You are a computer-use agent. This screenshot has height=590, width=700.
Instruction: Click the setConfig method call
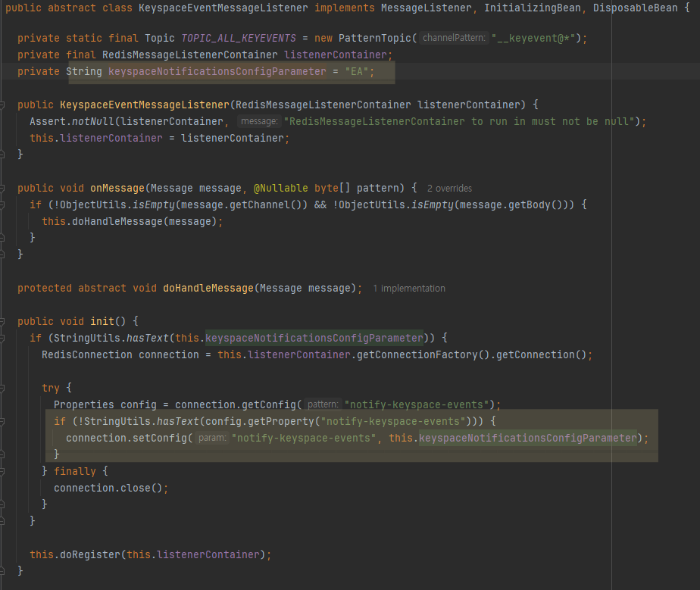tap(159, 439)
